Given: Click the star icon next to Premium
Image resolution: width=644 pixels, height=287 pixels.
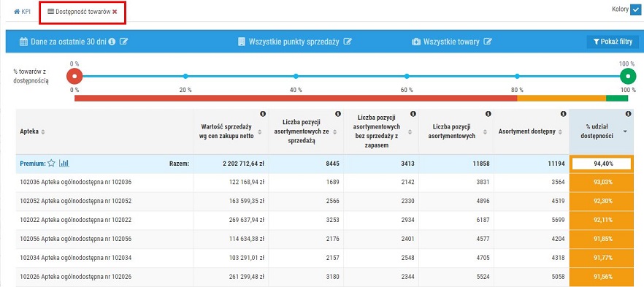Looking at the screenshot, I should (51, 164).
